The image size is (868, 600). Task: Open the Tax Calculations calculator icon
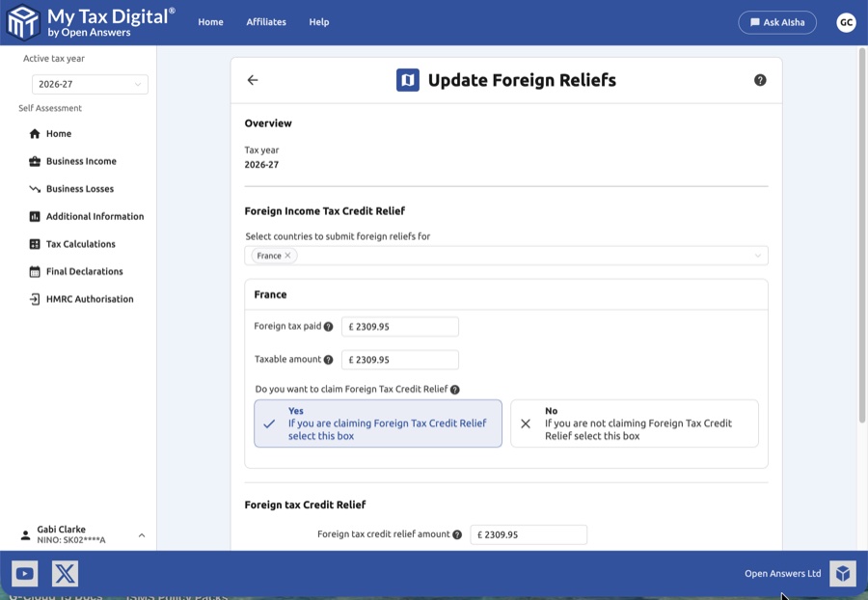coord(36,243)
